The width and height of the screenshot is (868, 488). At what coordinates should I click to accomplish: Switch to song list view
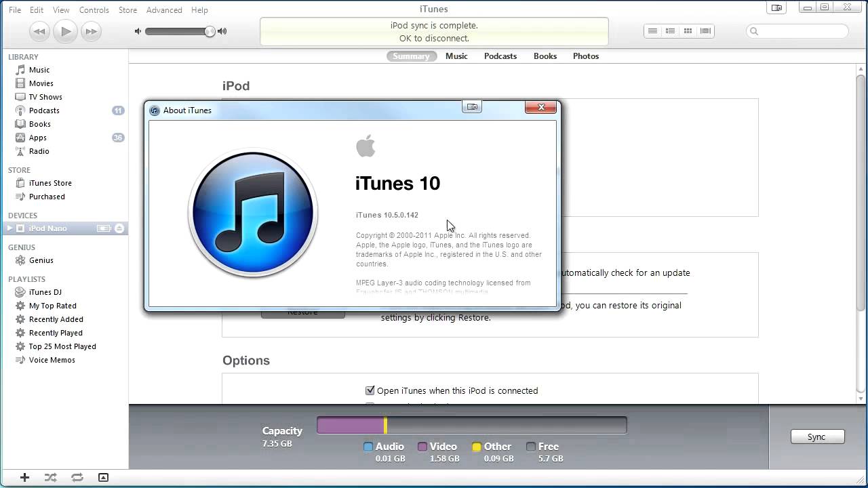(x=652, y=31)
